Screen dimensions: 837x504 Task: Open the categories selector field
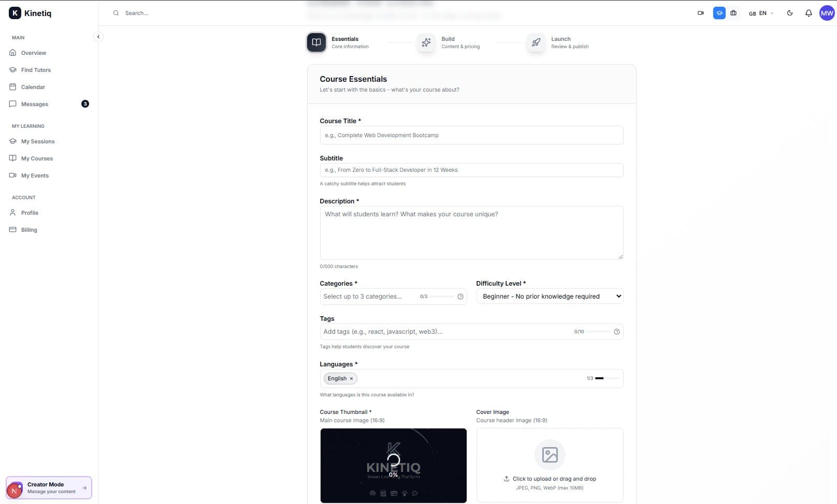[x=369, y=296]
